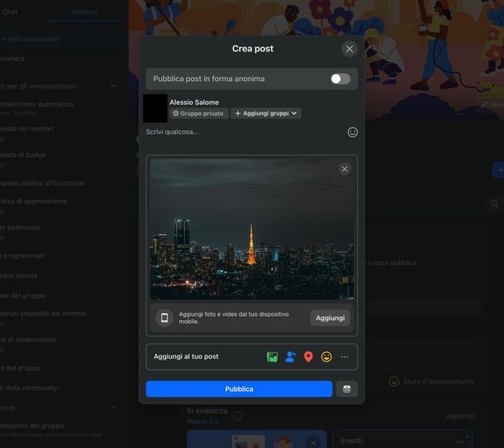Open the Aggiungi gruppi dropdown
Viewport: 504px width, 448px height.
click(266, 113)
